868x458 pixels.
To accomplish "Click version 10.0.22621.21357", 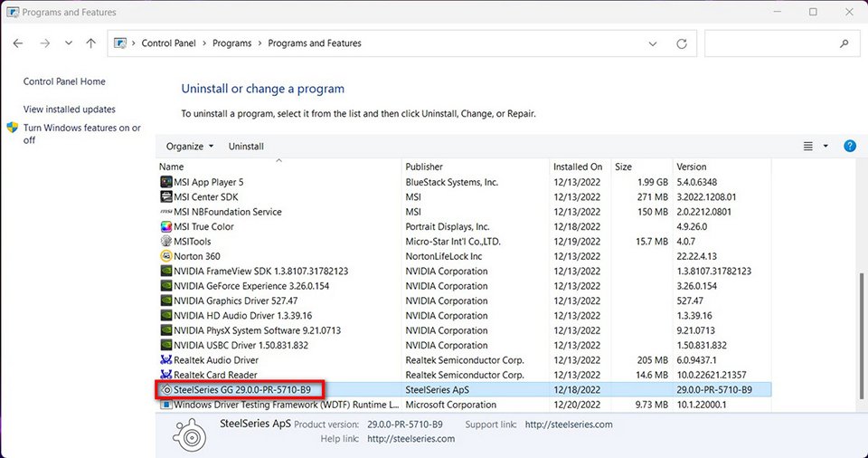I will [712, 375].
